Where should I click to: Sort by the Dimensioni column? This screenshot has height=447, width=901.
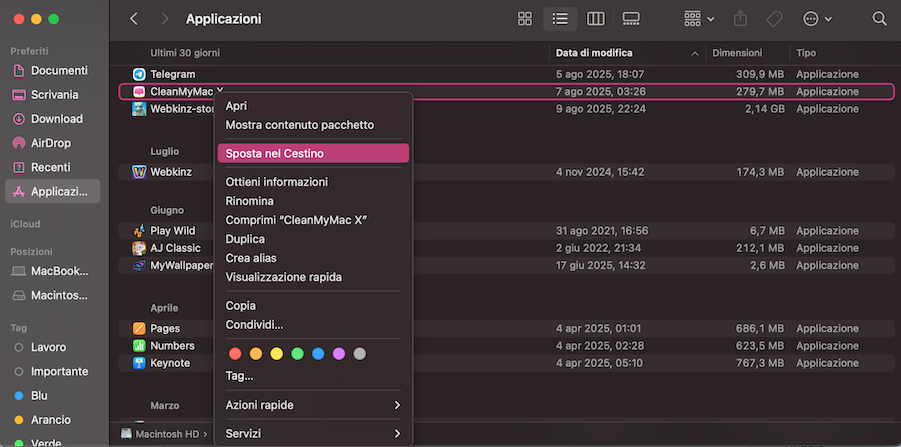tap(747, 53)
